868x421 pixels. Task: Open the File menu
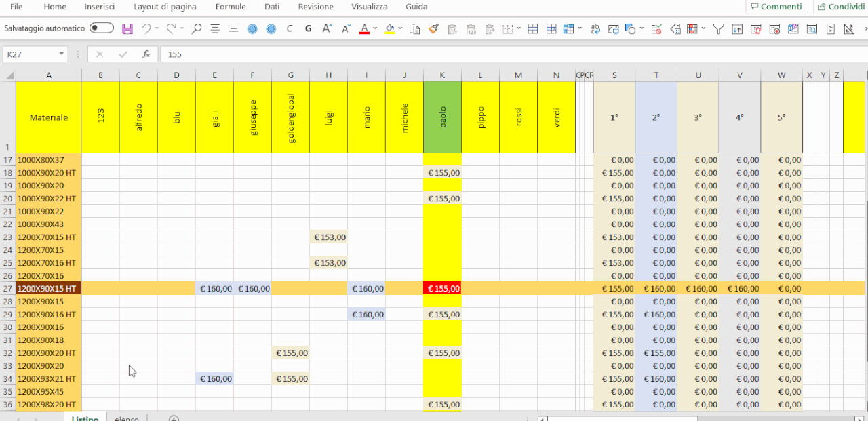pos(16,7)
